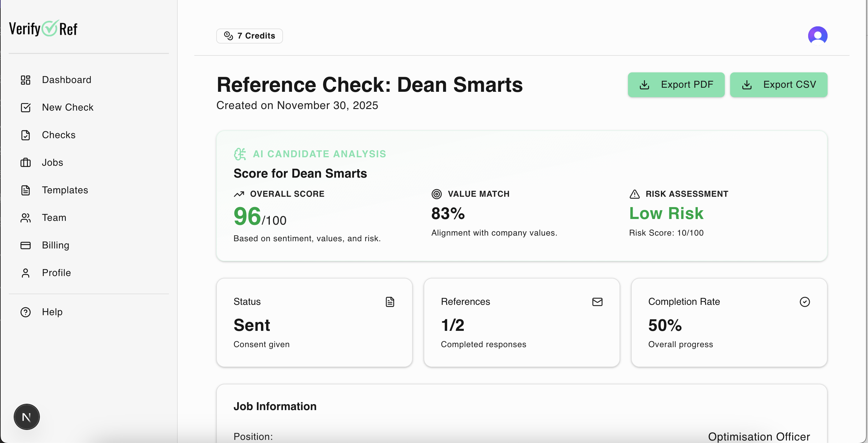Click the AI brain icon beside Candidate Analysis
The width and height of the screenshot is (868, 443).
pyautogui.click(x=240, y=154)
